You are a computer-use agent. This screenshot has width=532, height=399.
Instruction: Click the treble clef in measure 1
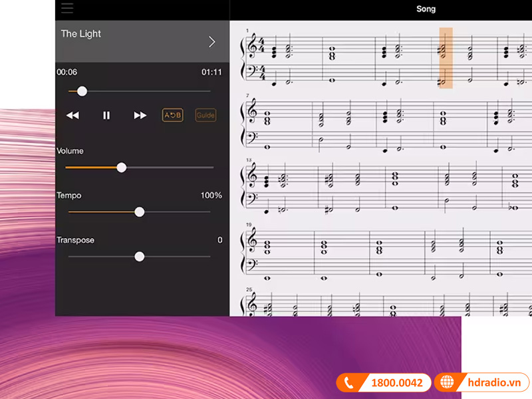click(x=252, y=48)
